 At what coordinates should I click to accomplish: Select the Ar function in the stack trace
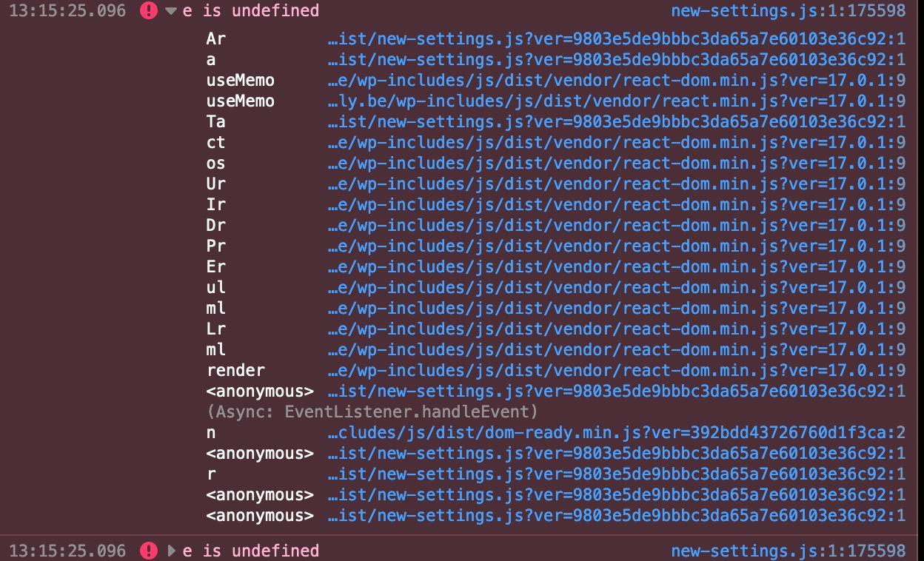pos(215,38)
